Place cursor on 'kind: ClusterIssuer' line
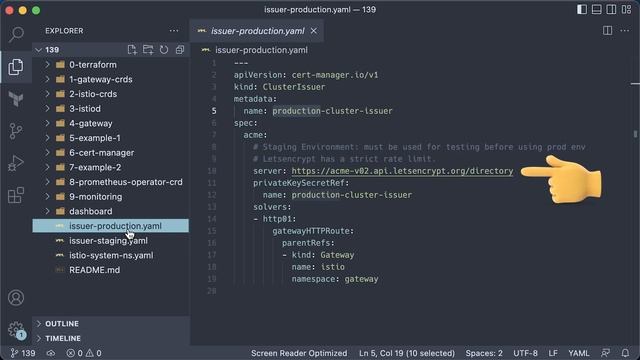 pos(279,87)
